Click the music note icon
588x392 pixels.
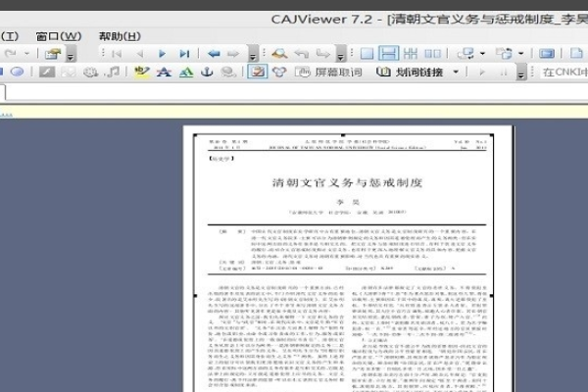point(112,72)
